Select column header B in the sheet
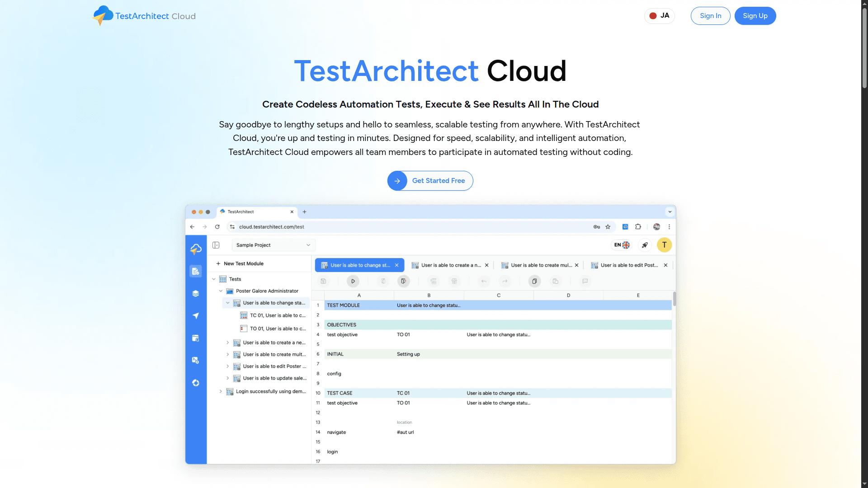 pyautogui.click(x=429, y=296)
